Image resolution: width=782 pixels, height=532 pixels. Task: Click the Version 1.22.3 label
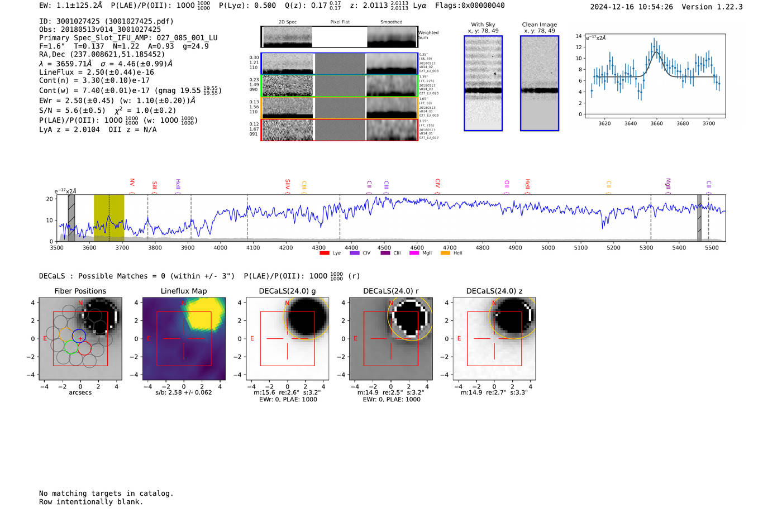pos(712,7)
